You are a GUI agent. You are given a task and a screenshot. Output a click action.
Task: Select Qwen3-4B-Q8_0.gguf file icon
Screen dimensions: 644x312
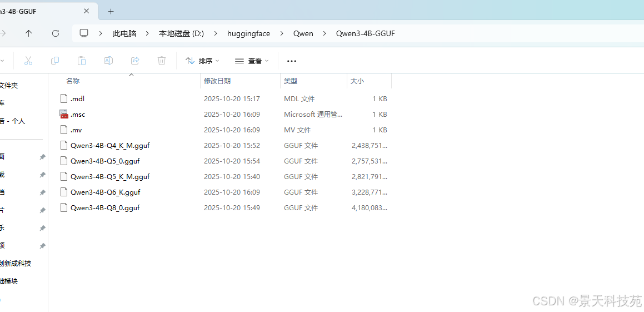(x=63, y=208)
